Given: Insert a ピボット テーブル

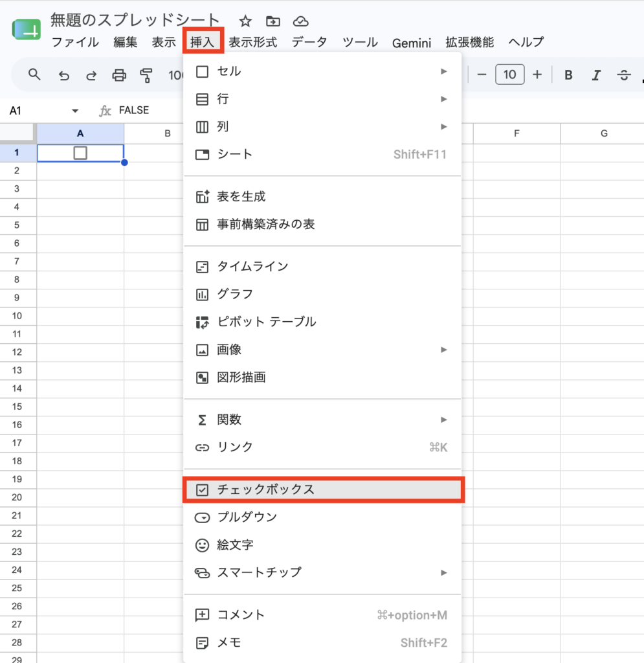Looking at the screenshot, I should coord(322,322).
